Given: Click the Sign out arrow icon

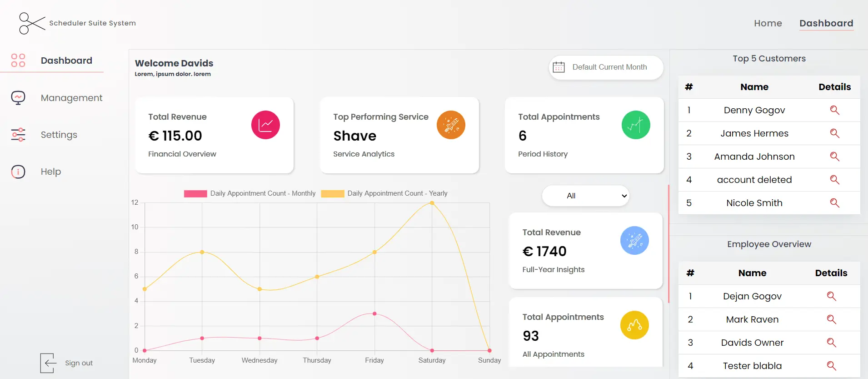Looking at the screenshot, I should (x=49, y=363).
